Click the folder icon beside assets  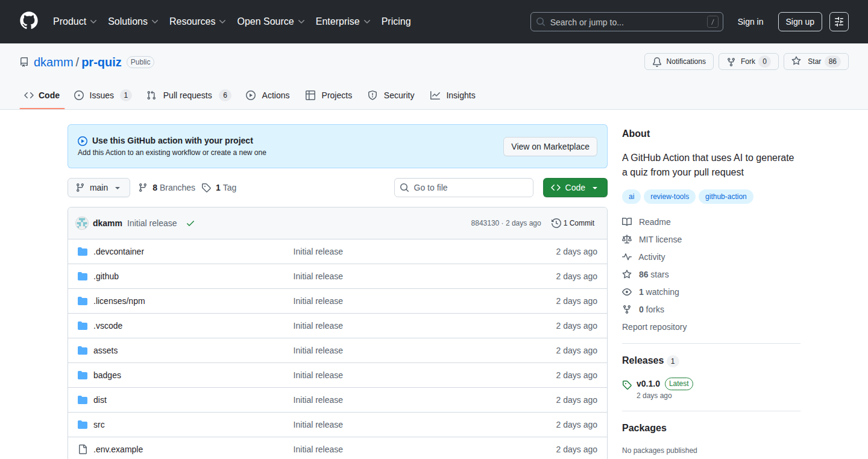83,350
